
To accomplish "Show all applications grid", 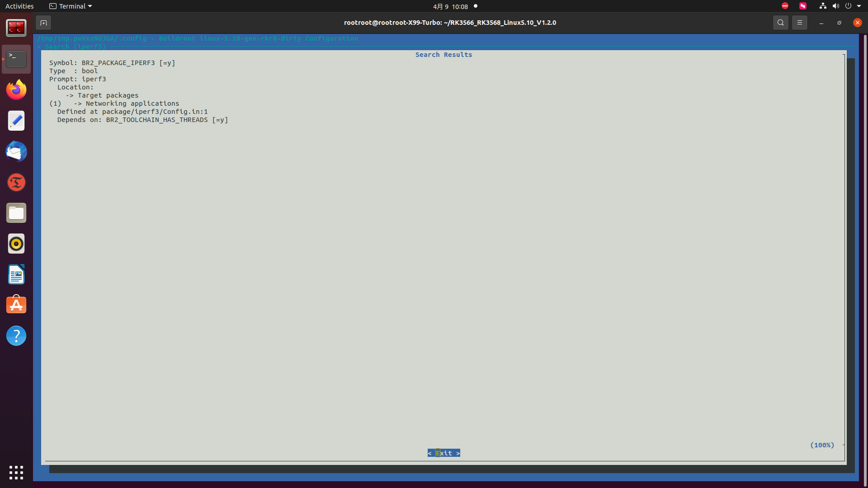I will [x=16, y=472].
